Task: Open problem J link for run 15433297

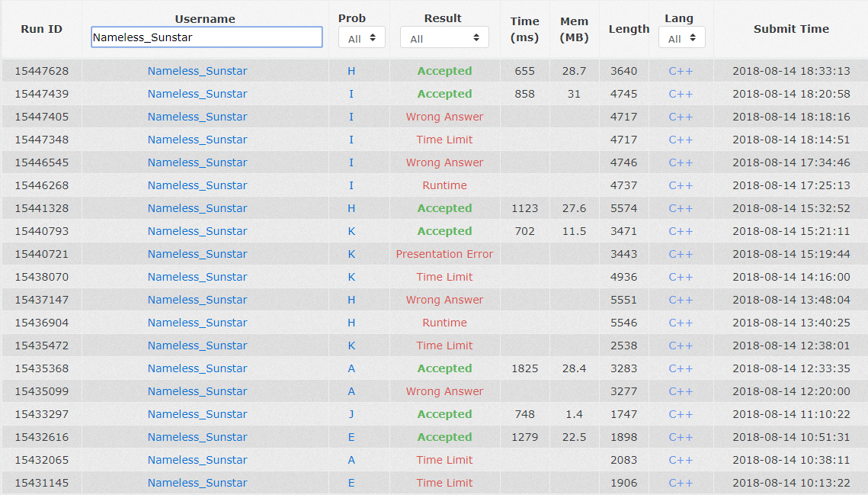Action: (x=351, y=414)
